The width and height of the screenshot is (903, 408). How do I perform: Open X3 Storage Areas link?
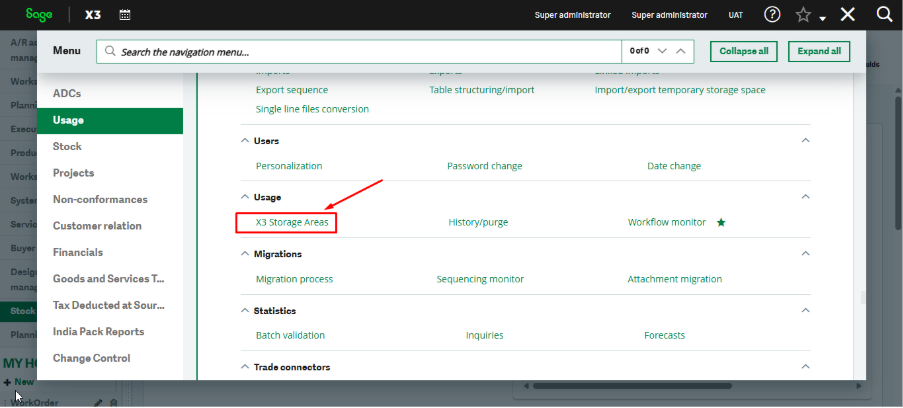[292, 222]
